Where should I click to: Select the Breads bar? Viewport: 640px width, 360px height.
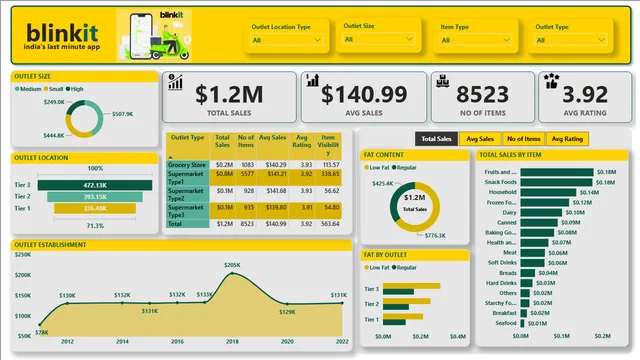(528, 273)
